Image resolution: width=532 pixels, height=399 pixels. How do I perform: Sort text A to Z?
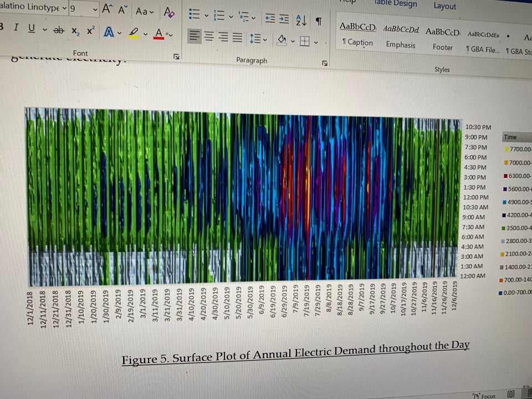click(301, 21)
